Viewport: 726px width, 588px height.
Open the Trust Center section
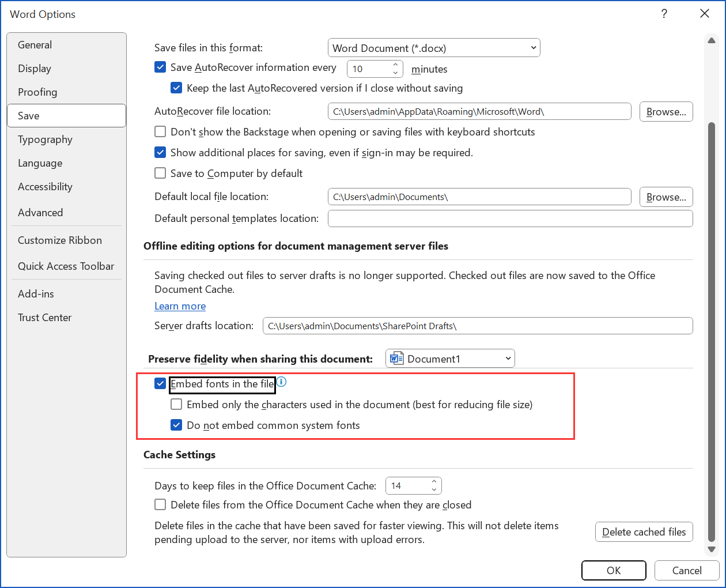(x=44, y=317)
